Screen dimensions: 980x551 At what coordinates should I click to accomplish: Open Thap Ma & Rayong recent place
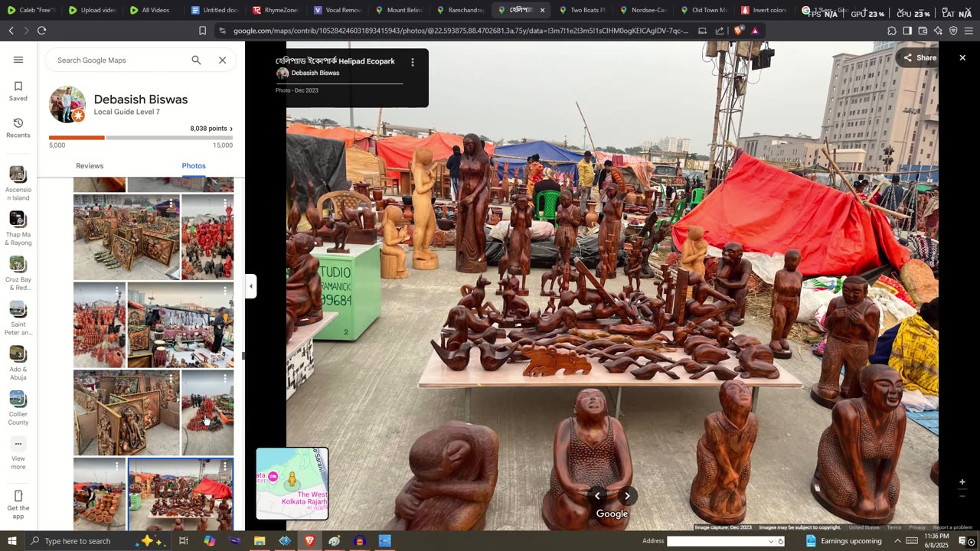18,228
